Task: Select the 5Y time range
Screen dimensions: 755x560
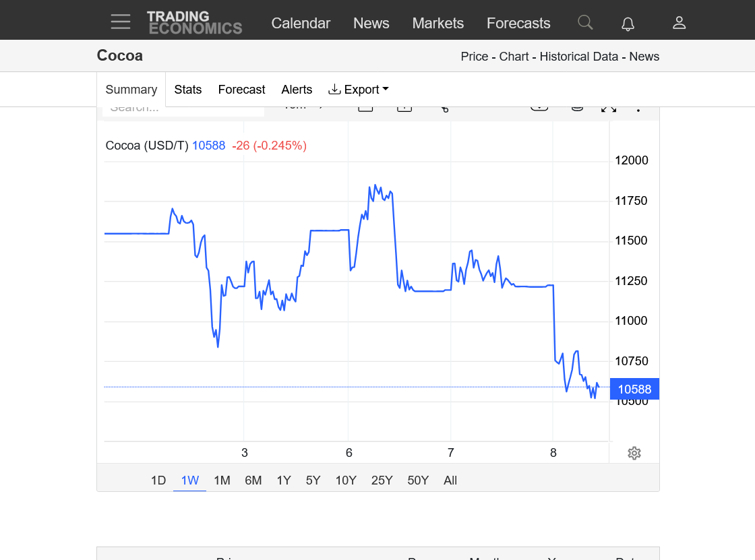Action: pos(313,480)
